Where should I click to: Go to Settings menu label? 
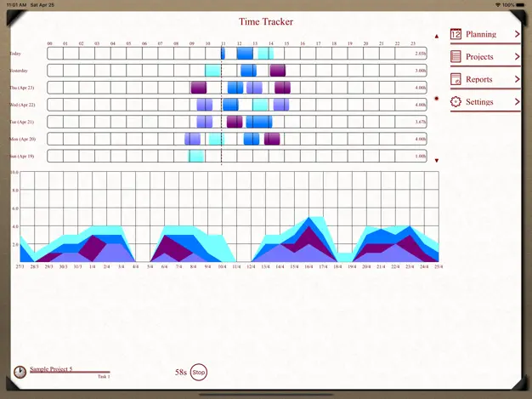point(479,102)
